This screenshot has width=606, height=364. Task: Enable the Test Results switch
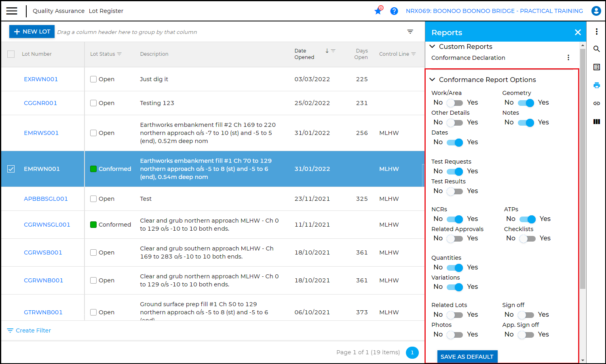coord(455,191)
